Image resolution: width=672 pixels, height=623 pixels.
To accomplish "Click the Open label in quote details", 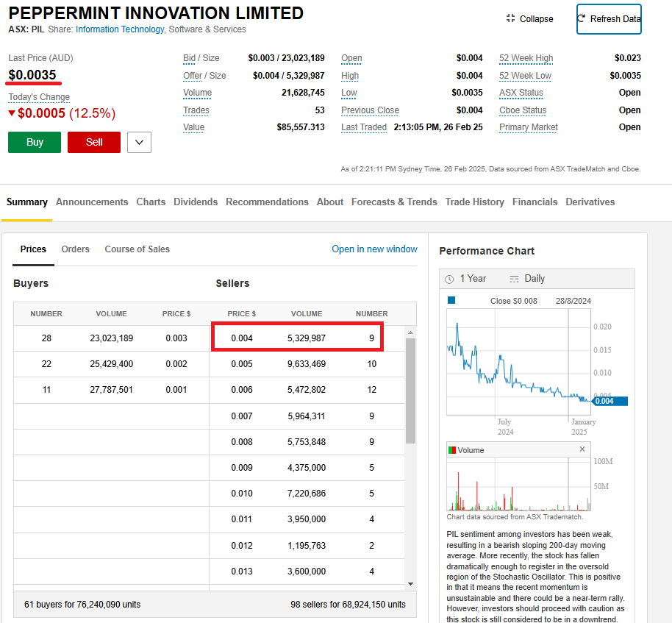I will [351, 58].
